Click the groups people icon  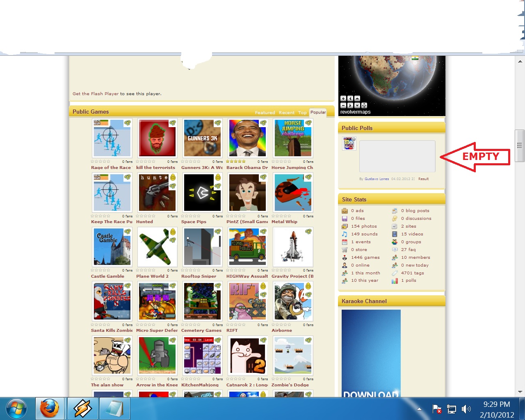[x=395, y=242]
